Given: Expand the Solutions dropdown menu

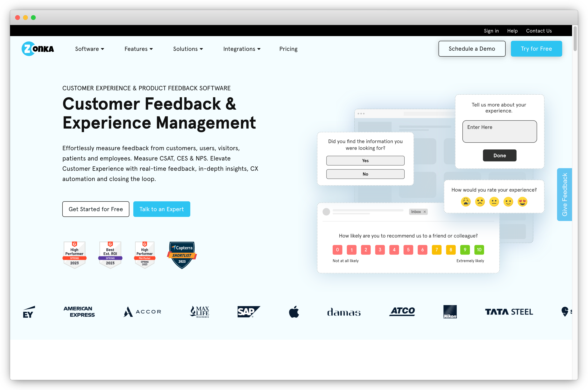Looking at the screenshot, I should click(188, 49).
